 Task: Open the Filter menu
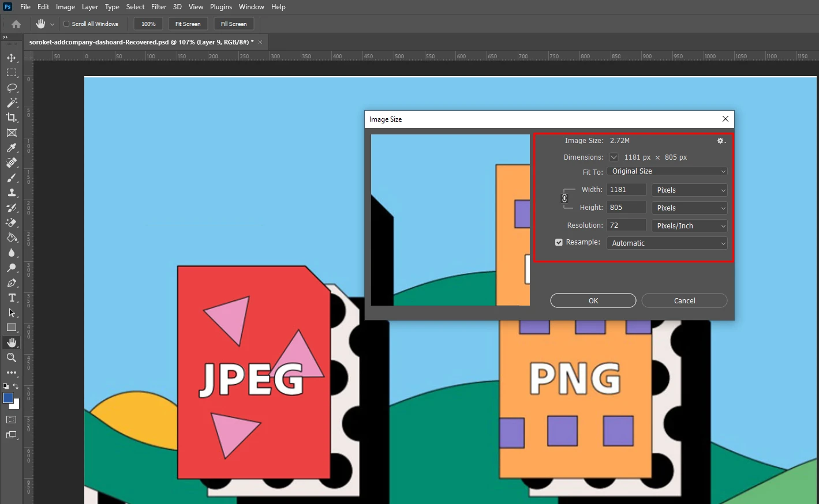(159, 7)
